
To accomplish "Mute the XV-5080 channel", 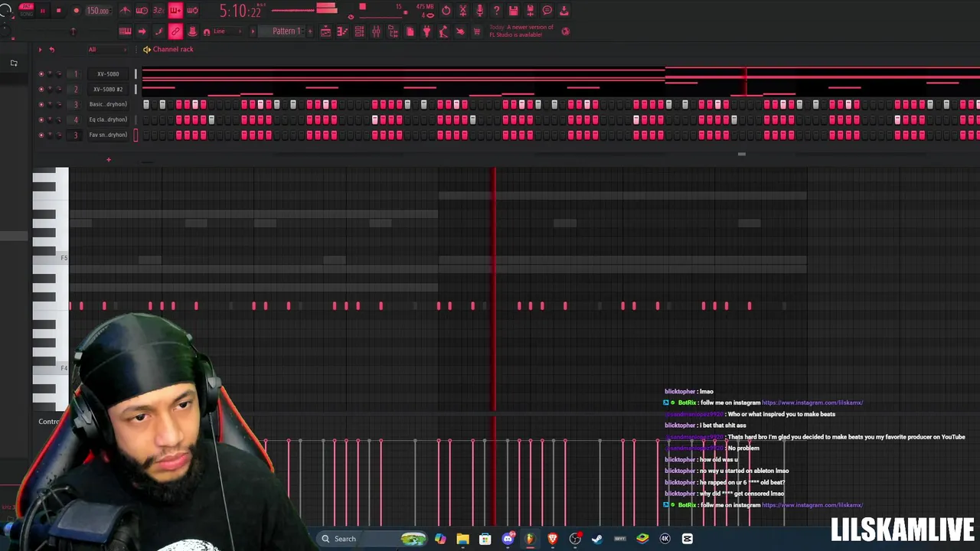I will point(41,74).
